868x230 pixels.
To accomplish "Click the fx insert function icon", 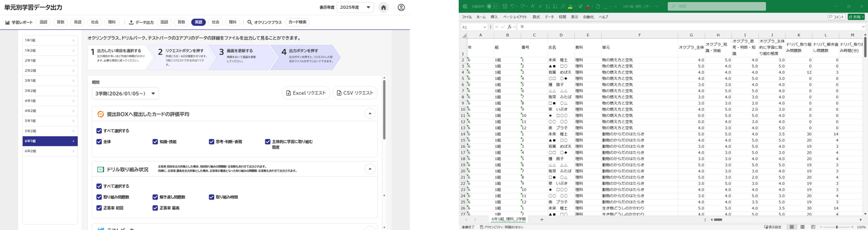I will [x=509, y=27].
